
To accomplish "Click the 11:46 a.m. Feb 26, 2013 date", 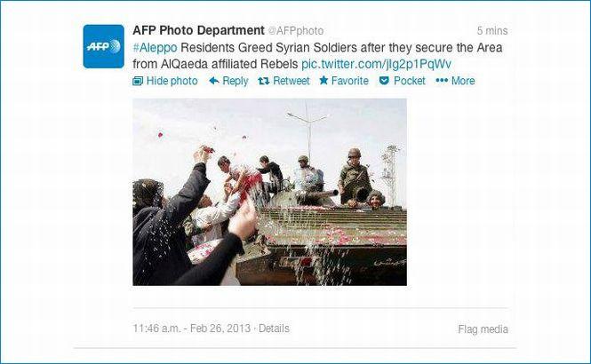I will (x=191, y=328).
